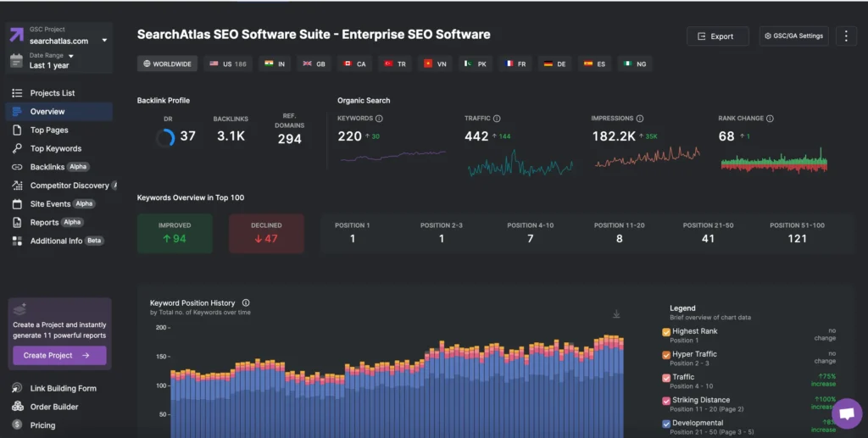Viewport: 868px width, 438px height.
Task: Toggle the Striking Distance legend checkbox
Action: pos(665,401)
